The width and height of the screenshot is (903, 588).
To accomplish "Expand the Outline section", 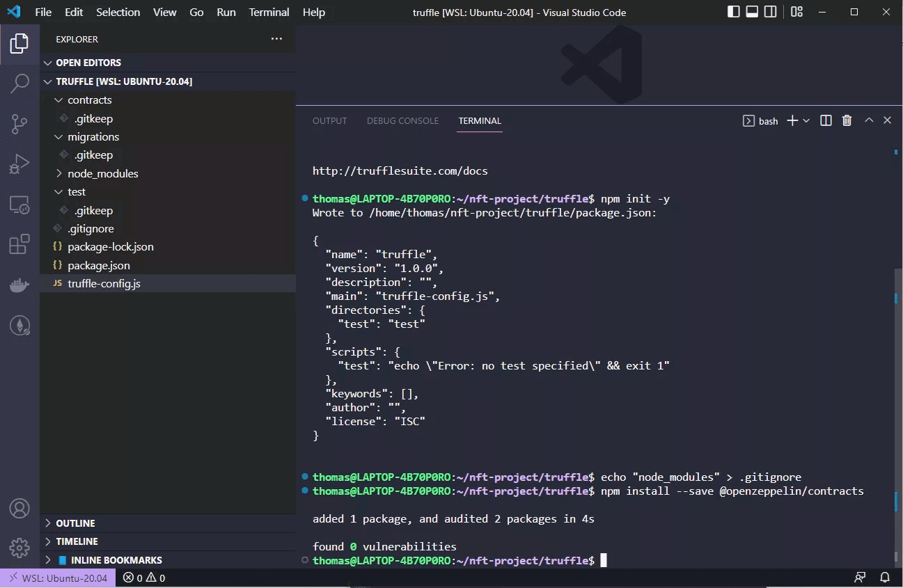I will (x=168, y=523).
